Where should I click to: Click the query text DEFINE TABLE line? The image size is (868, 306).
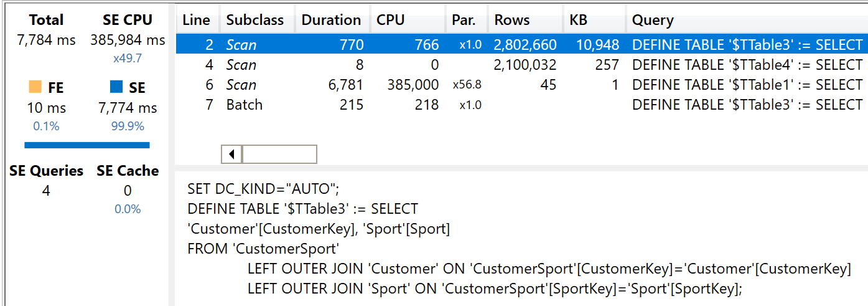pyautogui.click(x=302, y=209)
